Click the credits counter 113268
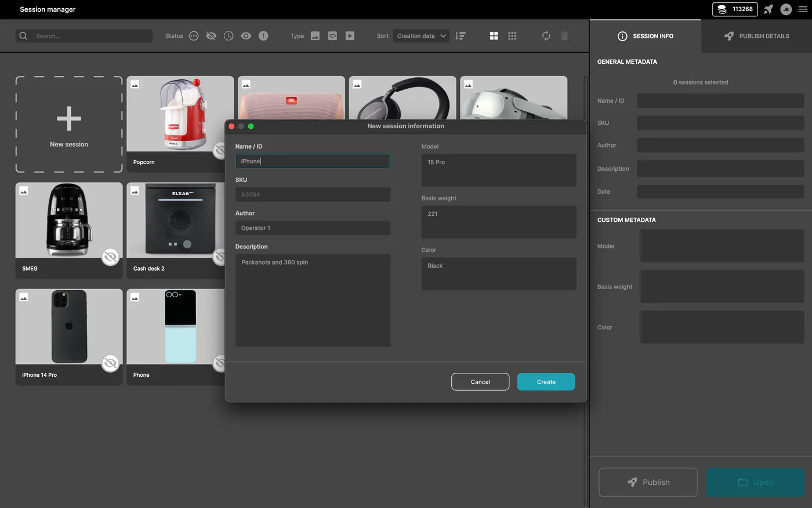The height and width of the screenshot is (508, 812). click(735, 9)
